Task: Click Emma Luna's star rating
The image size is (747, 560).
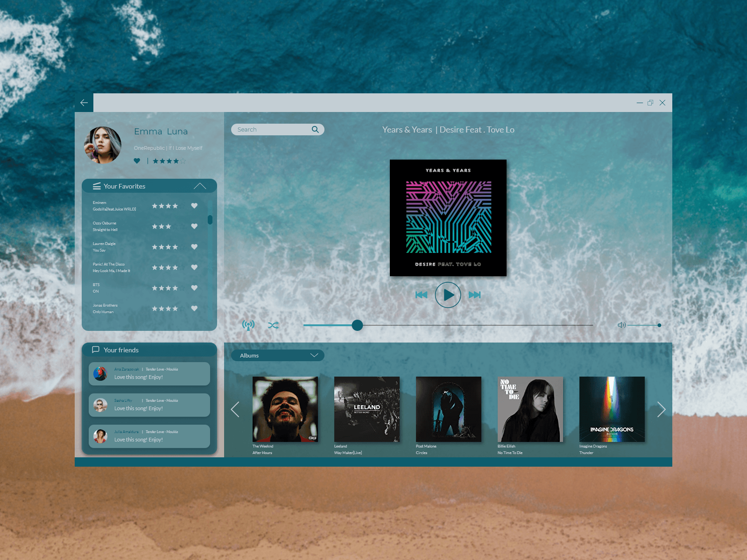Action: [169, 161]
